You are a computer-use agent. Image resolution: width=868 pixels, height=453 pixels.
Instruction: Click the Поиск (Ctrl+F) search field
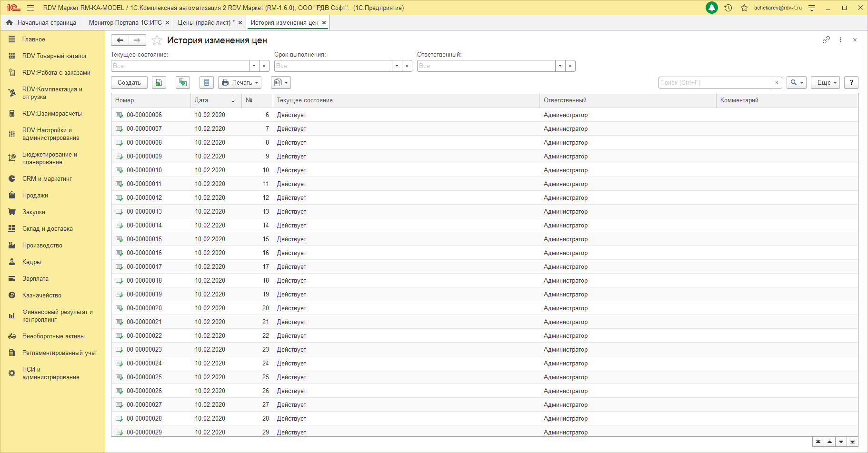click(x=715, y=83)
